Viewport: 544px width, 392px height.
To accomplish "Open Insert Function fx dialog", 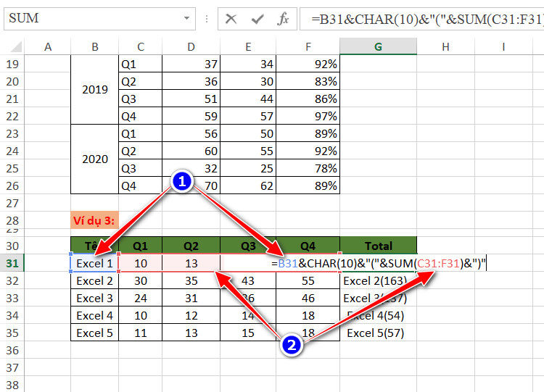I will (283, 19).
